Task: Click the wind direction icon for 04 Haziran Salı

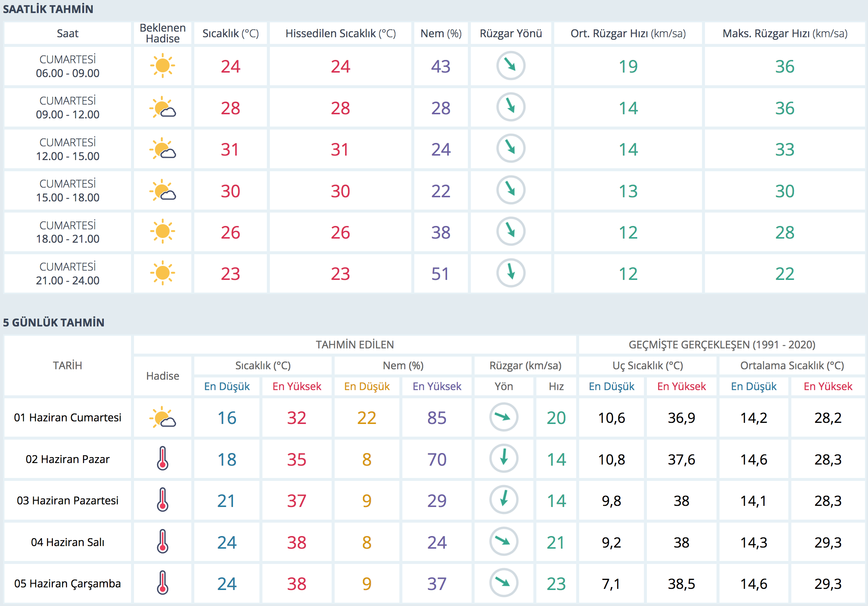Action: 504,541
